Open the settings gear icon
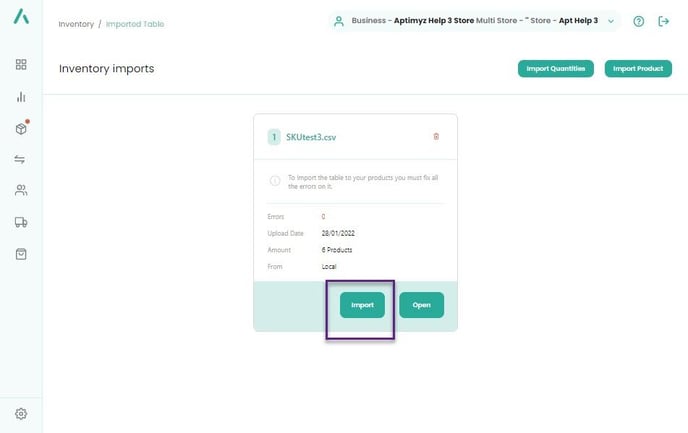The image size is (688, 433). (x=21, y=414)
